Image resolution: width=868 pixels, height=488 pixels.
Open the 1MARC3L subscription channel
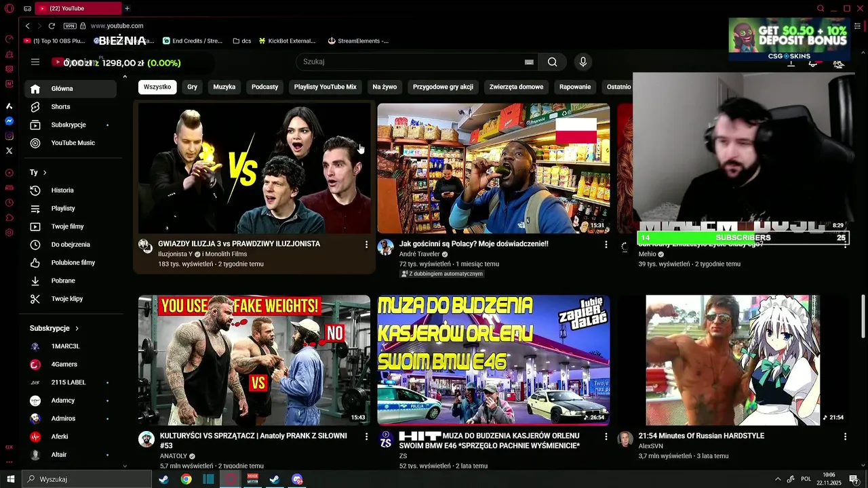[x=71, y=346]
